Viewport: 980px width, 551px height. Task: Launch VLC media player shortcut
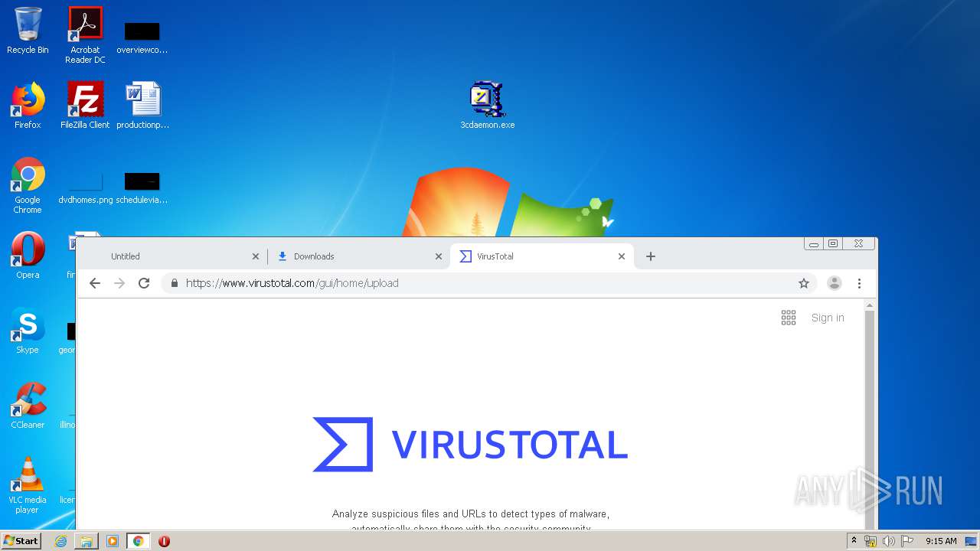(28, 485)
